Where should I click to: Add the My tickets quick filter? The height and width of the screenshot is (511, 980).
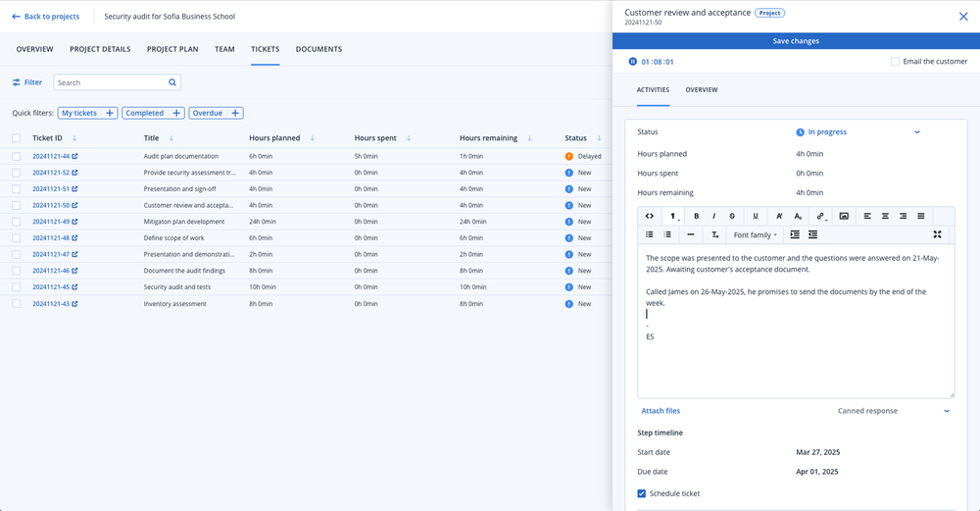click(87, 113)
